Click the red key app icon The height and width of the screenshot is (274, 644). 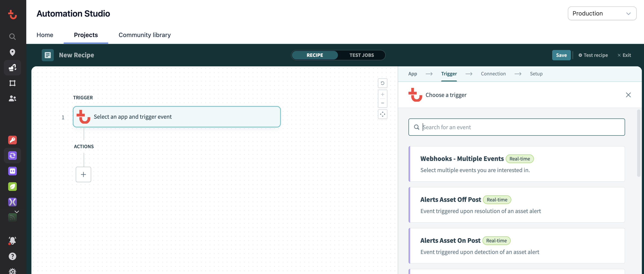click(12, 140)
